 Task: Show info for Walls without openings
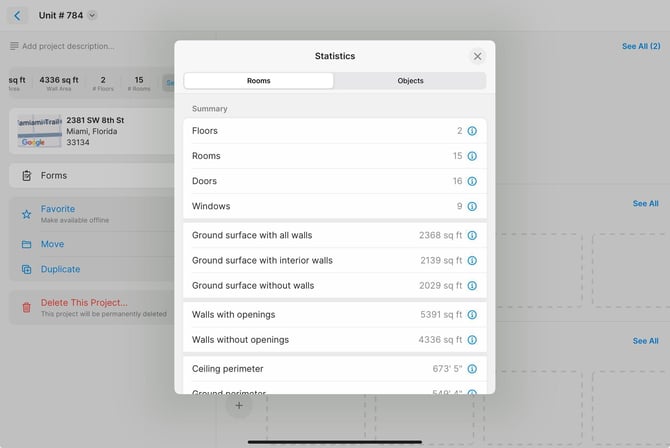pos(472,340)
